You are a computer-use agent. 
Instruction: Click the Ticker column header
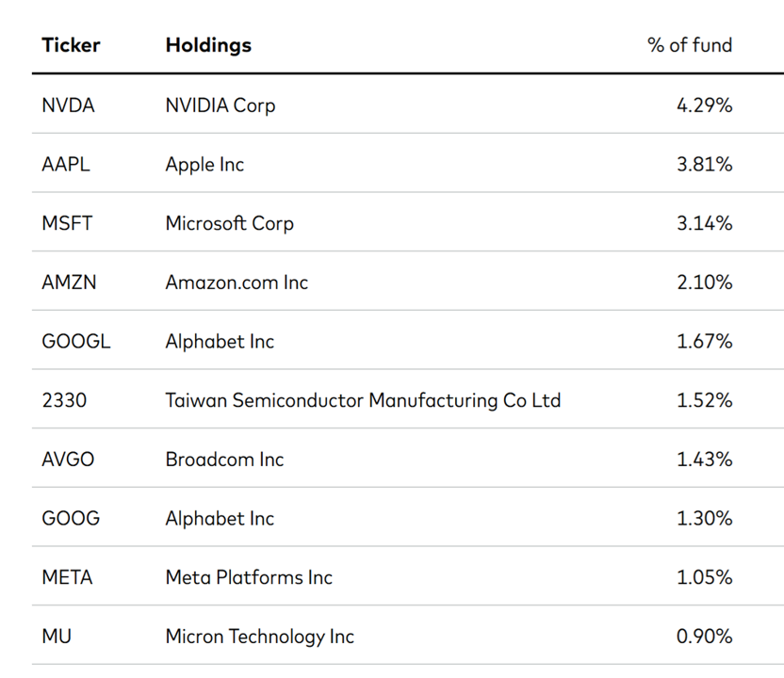click(71, 45)
